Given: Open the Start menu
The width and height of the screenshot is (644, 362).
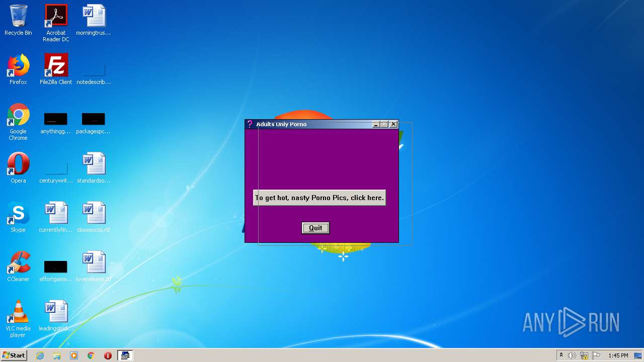Looking at the screenshot, I should 14,355.
